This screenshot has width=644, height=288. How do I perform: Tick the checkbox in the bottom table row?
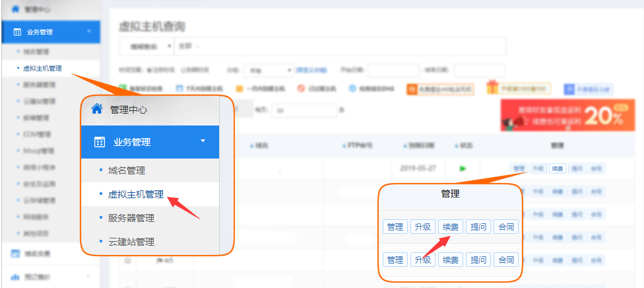[128, 260]
